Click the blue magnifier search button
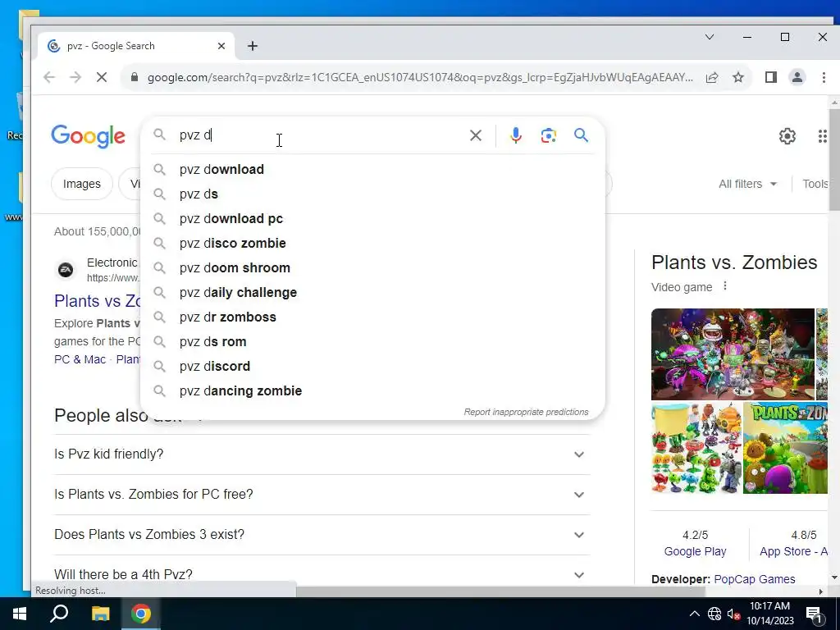Screen dimensions: 840x630 click(582, 135)
